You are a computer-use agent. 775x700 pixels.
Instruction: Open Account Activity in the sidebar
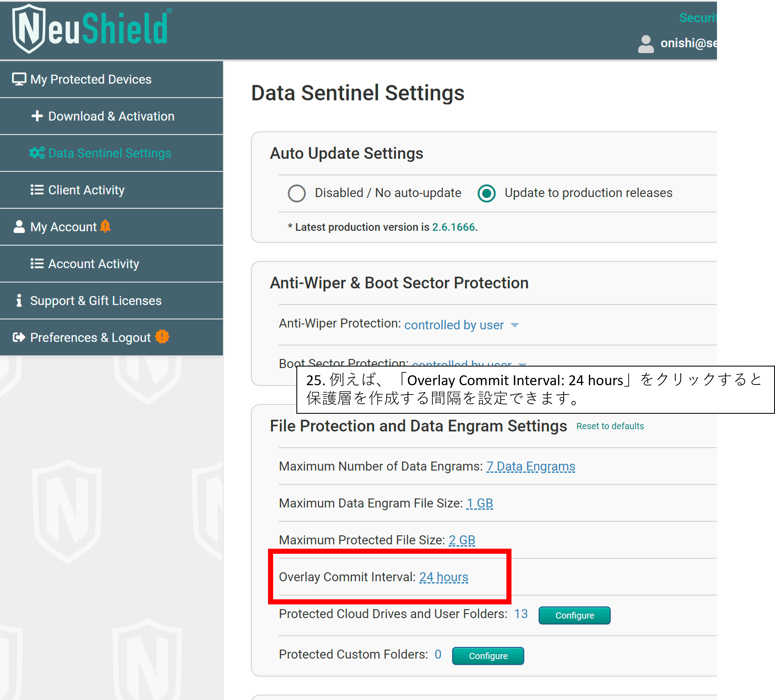(93, 264)
